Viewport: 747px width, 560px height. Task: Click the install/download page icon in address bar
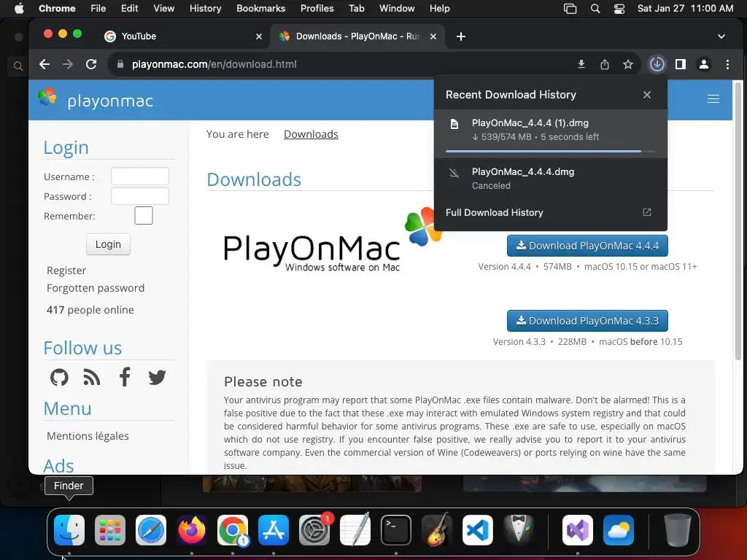[581, 64]
